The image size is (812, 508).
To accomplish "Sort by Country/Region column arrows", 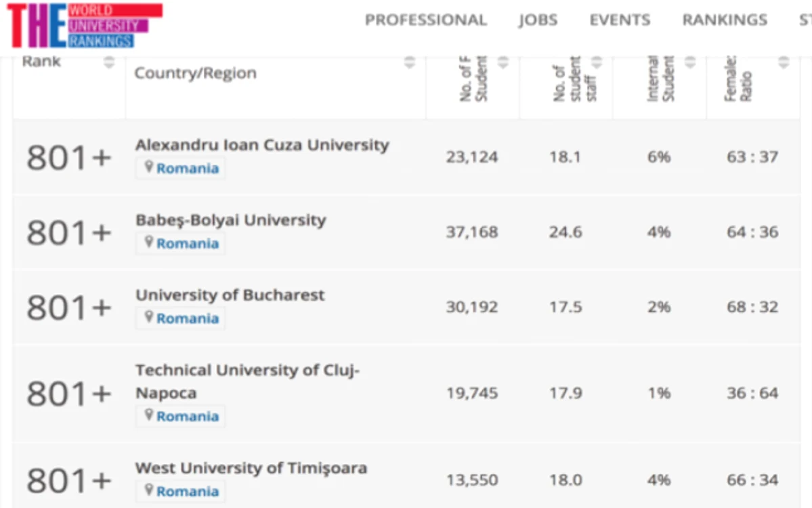I will click(410, 62).
